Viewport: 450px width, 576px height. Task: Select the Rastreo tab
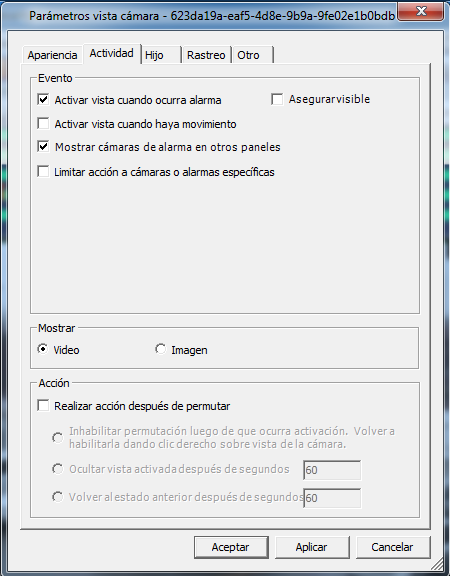pos(206,55)
